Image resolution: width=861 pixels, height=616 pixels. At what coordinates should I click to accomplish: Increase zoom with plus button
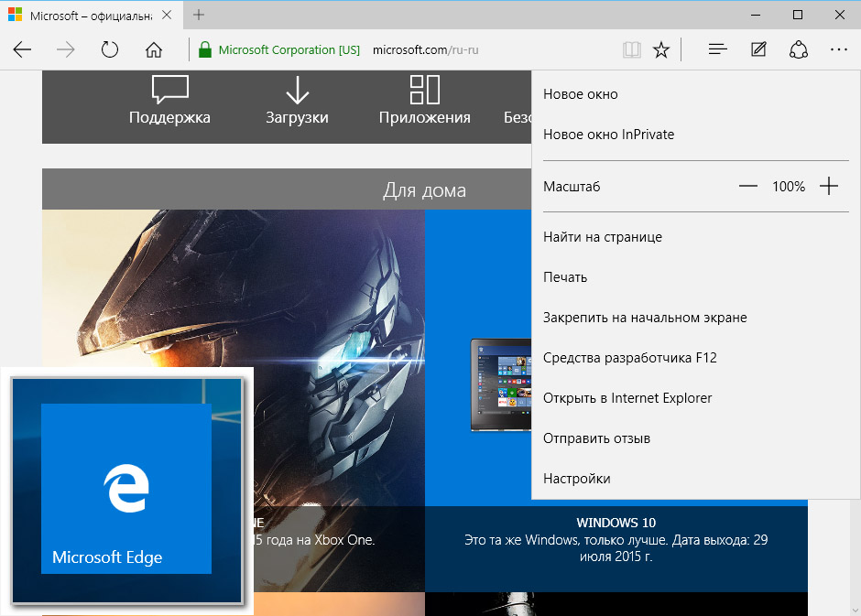829,187
